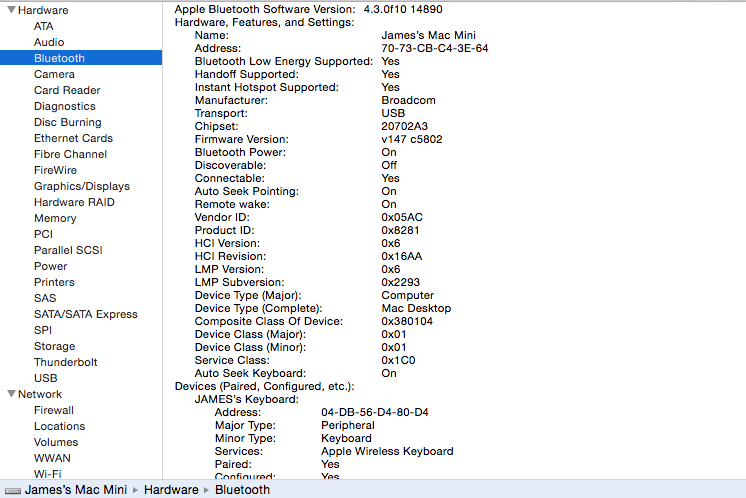Click the Devices (Paired, Configured, etc.) heading
Viewport: 746px width, 498px height.
coord(265,386)
